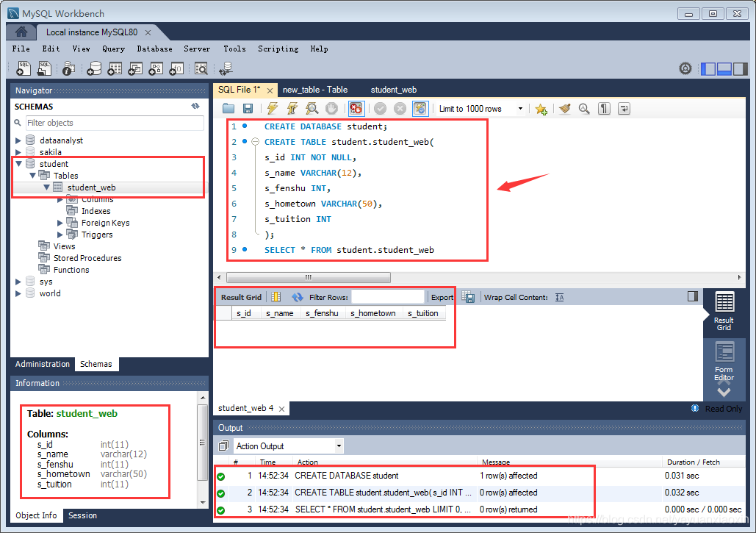Execute statement under the cursor icon
The height and width of the screenshot is (533, 756).
[292, 109]
